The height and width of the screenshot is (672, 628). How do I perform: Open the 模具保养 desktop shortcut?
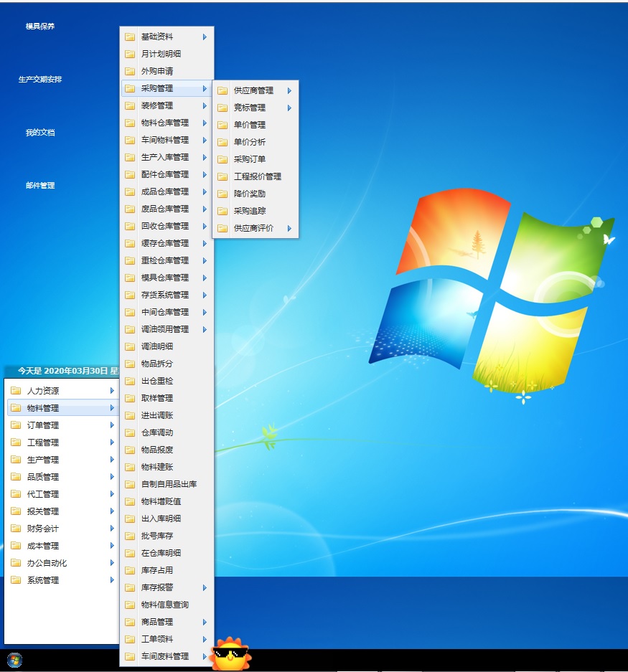click(x=40, y=26)
